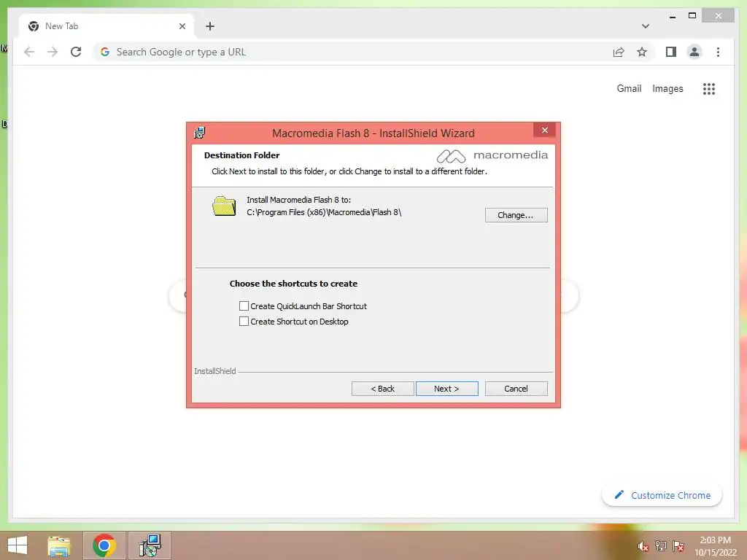Bookmark this tab with star icon
The height and width of the screenshot is (560, 747).
coord(642,52)
